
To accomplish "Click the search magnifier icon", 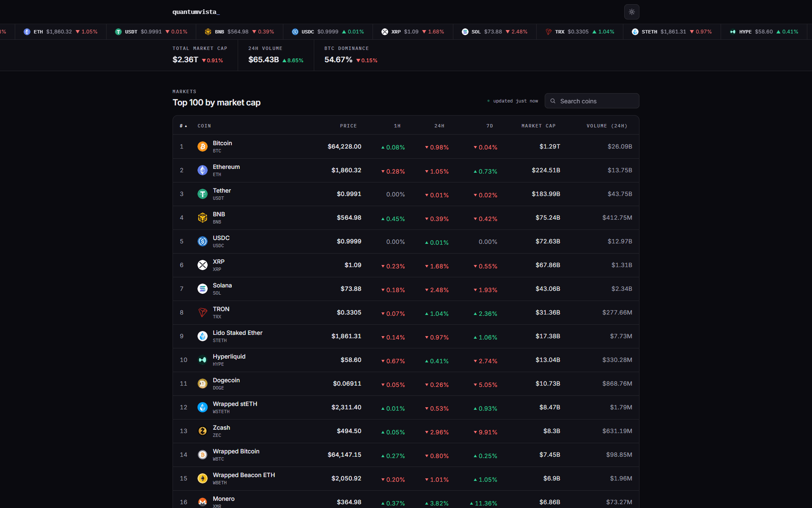I will coord(553,101).
